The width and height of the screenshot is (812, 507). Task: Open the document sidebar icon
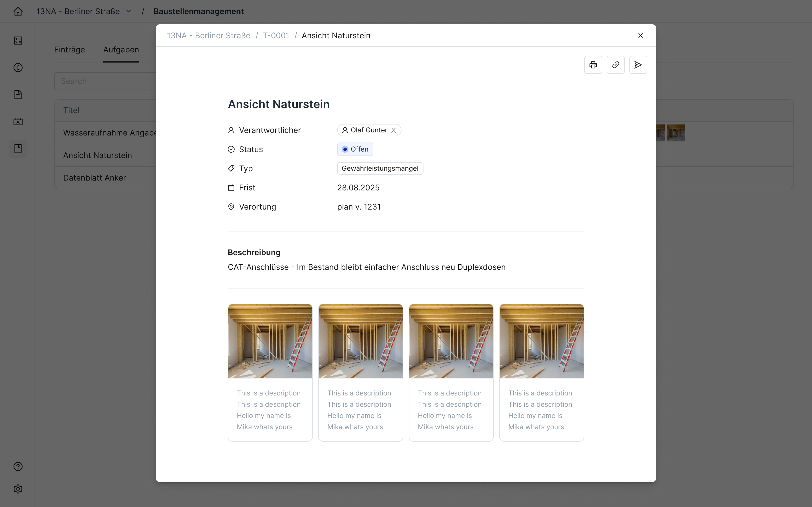[18, 95]
